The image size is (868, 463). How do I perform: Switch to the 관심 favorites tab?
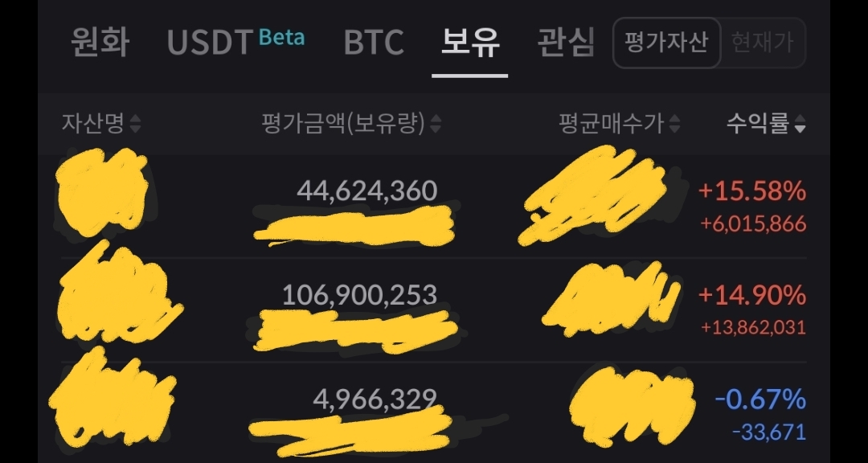(x=566, y=42)
